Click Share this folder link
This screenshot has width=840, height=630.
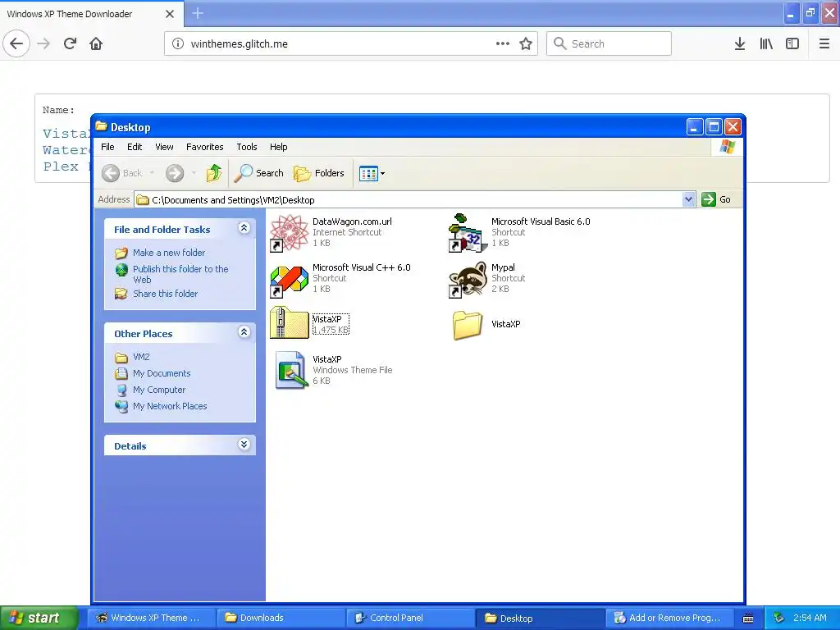coord(165,294)
